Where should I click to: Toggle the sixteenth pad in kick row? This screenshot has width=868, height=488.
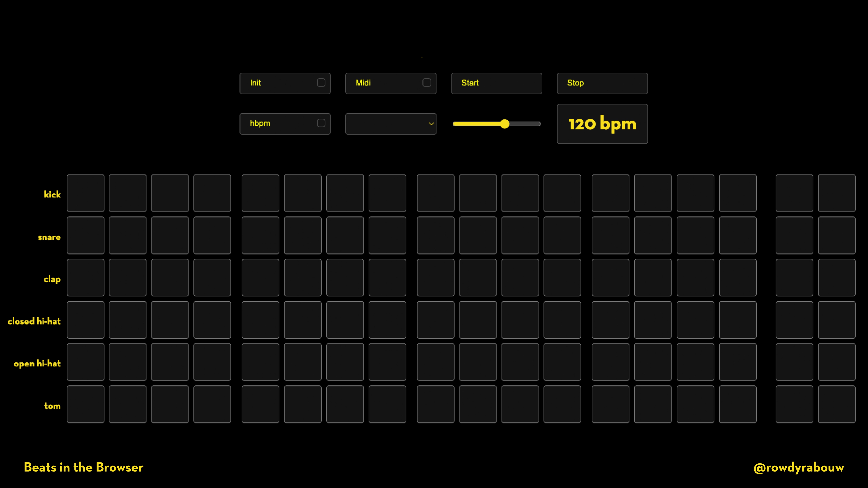[x=738, y=193]
